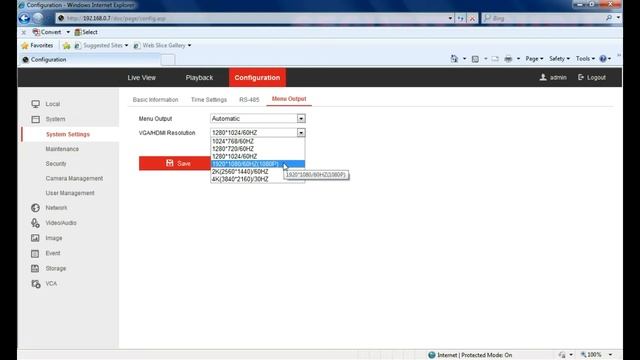
Task: Click the VCA sidebar icon
Action: 36,284
